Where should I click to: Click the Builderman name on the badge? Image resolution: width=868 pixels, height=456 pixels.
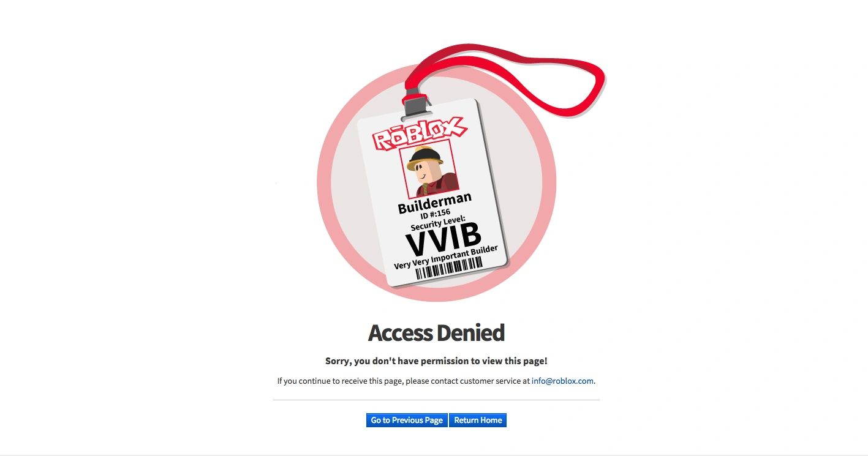pyautogui.click(x=435, y=203)
